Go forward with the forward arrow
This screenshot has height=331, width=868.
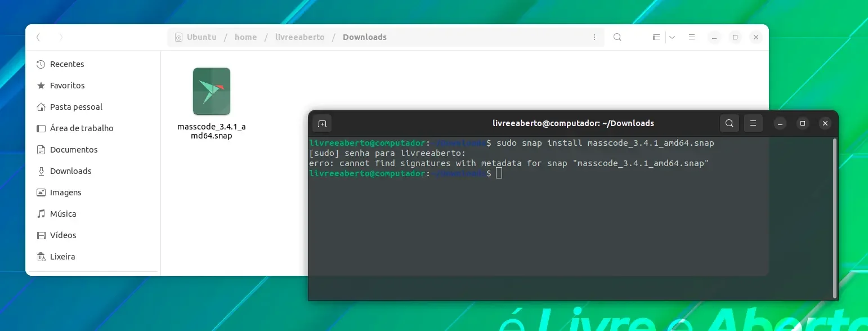(61, 37)
